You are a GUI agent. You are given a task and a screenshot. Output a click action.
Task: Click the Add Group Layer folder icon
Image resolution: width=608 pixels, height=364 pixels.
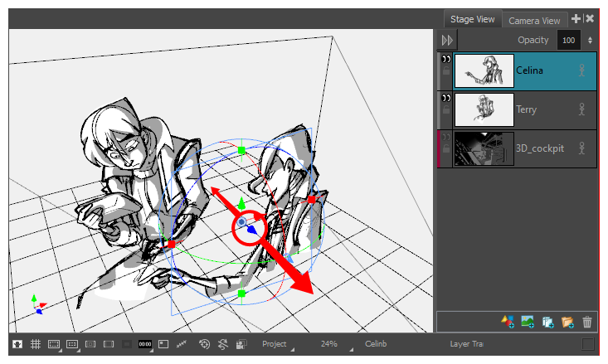pos(567,322)
